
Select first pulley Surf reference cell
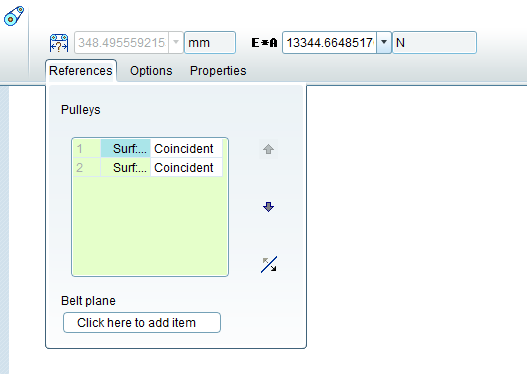click(125, 149)
